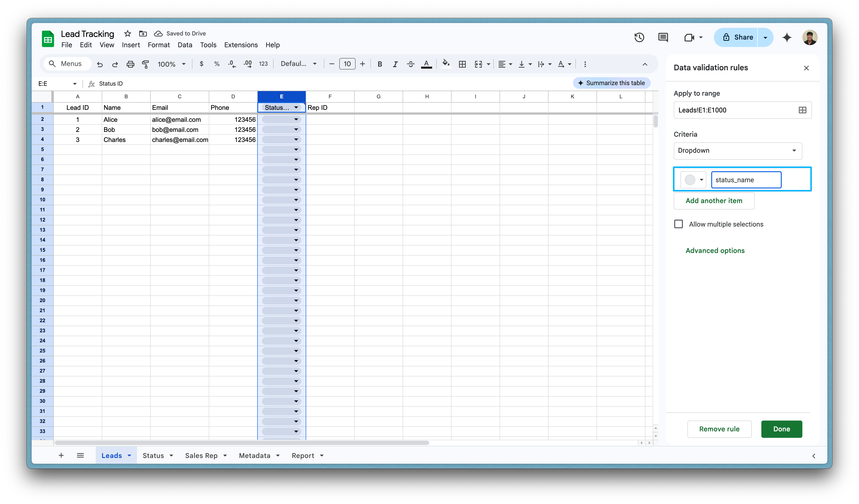
Task: Expand Advanced options
Action: (x=715, y=251)
